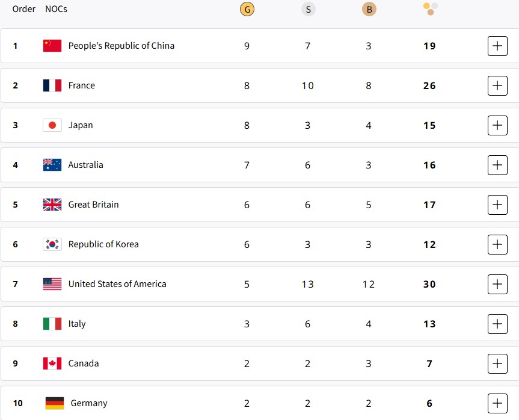Click the Gold medal column icon
Viewport: 519px width, 420px height.
point(247,9)
